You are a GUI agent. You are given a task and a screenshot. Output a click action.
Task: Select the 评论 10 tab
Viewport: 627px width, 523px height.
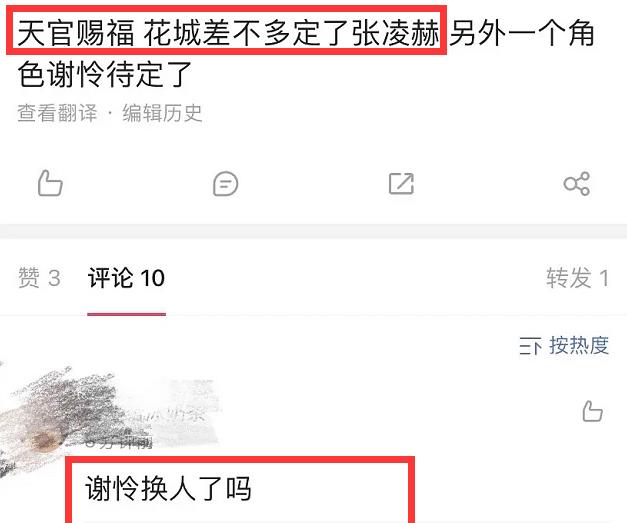coord(126,277)
